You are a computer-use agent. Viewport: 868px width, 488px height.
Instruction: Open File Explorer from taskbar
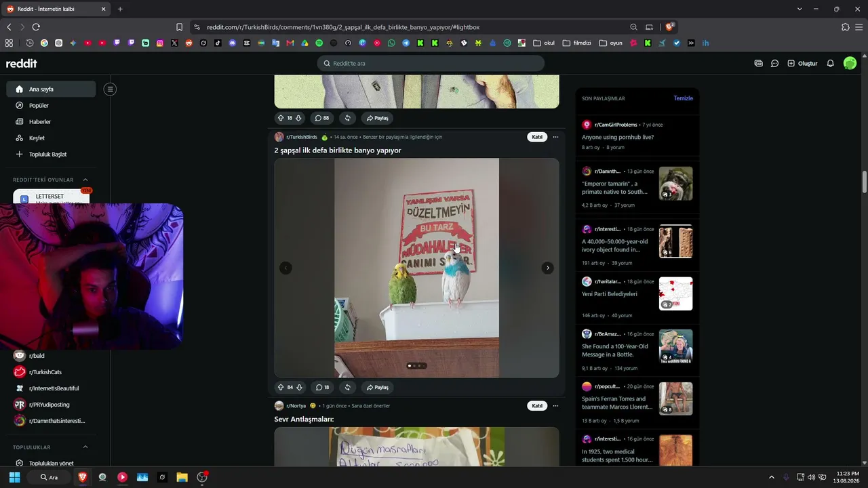pos(182,477)
